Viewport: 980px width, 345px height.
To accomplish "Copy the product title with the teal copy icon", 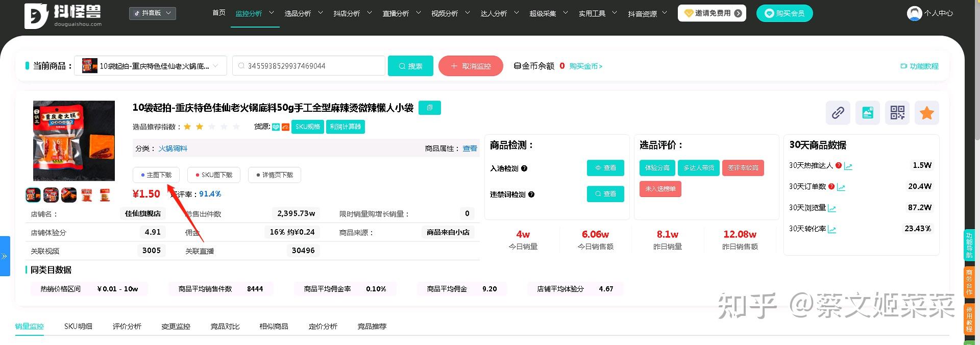I will tap(429, 108).
